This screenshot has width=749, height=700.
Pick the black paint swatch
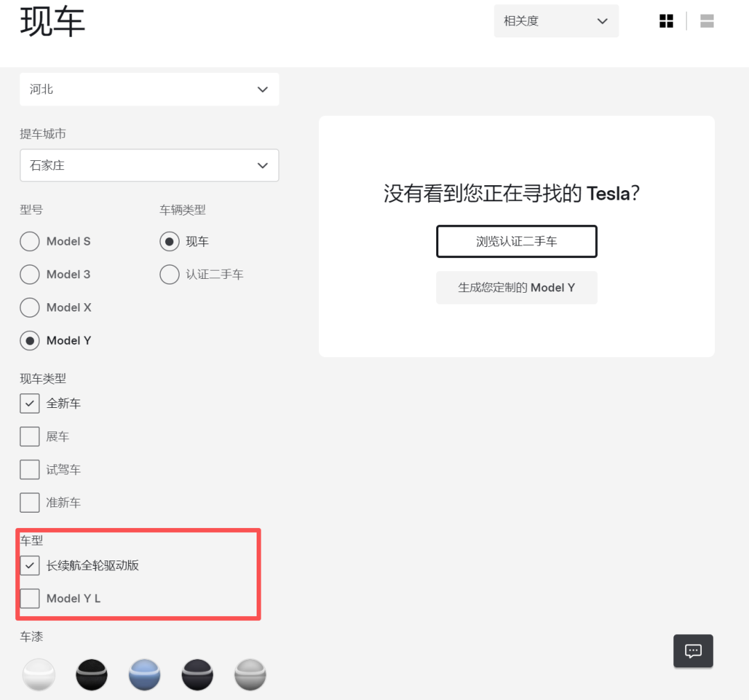pos(92,674)
